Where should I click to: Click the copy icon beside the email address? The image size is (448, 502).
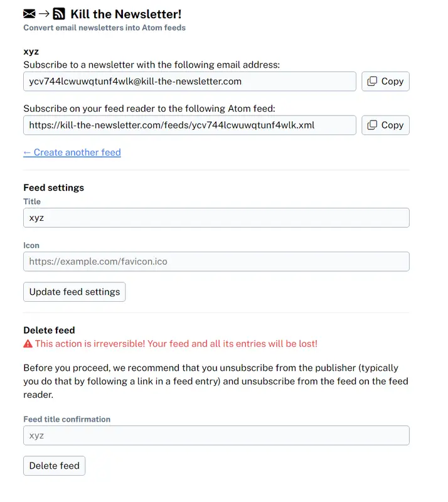click(x=372, y=82)
